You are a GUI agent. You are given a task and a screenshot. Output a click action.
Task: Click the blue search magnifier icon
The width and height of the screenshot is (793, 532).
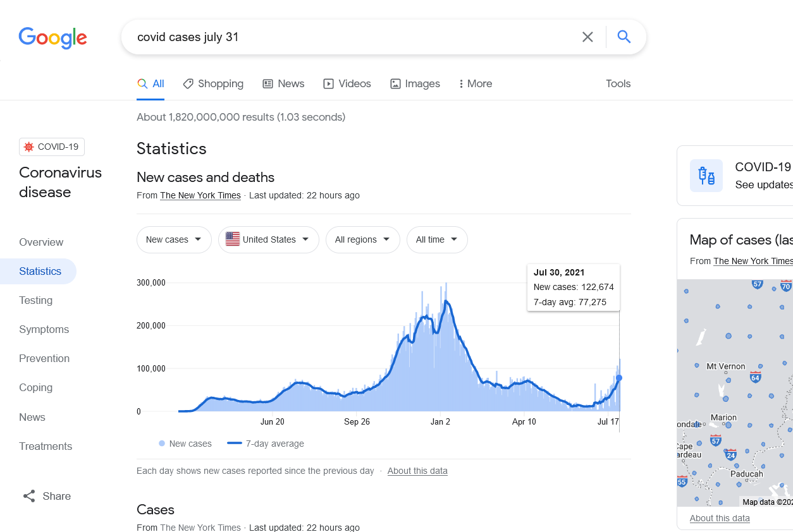click(624, 37)
